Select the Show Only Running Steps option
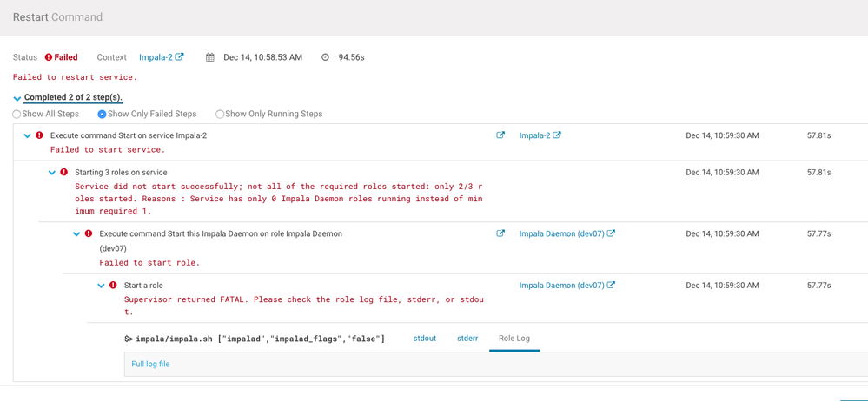 coord(220,115)
